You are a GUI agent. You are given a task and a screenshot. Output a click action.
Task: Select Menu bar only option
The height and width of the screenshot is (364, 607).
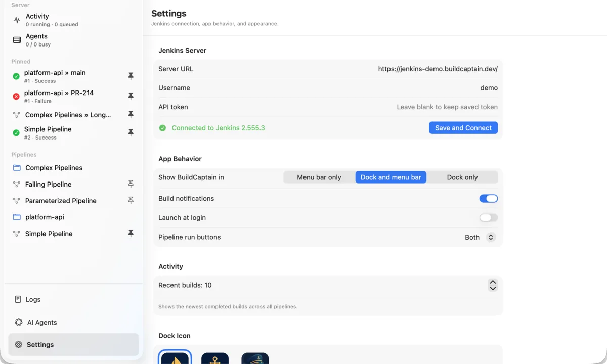coord(319,177)
